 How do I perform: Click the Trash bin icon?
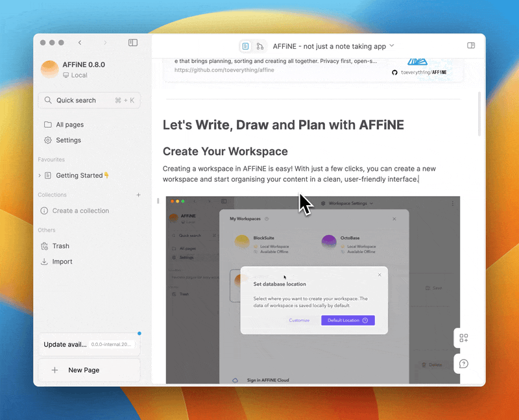44,246
